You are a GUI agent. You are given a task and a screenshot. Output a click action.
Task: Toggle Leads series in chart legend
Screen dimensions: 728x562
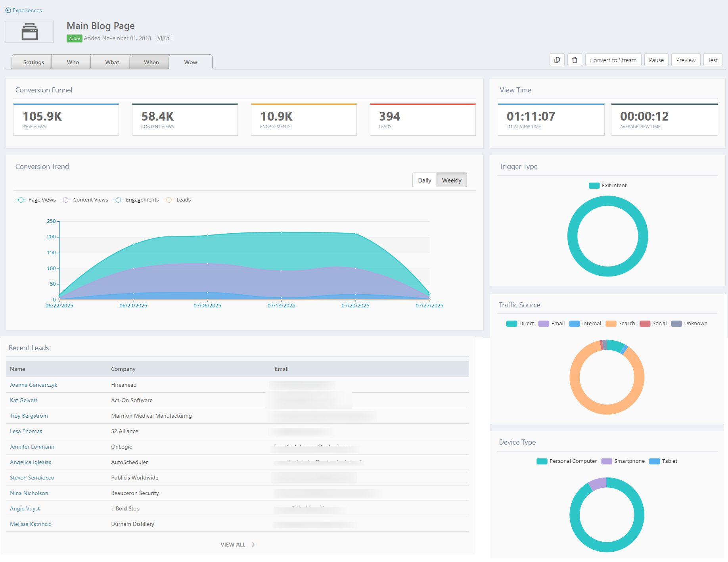[x=177, y=200]
